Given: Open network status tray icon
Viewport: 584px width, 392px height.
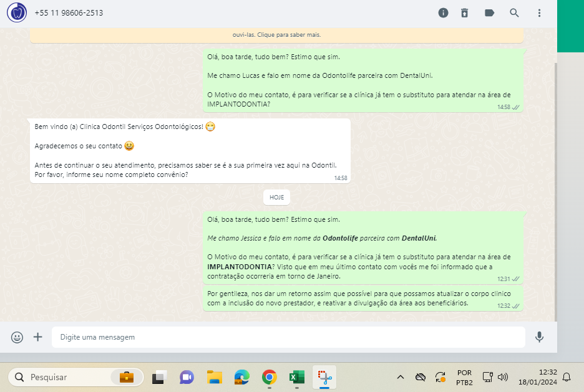Looking at the screenshot, I should pos(487,377).
